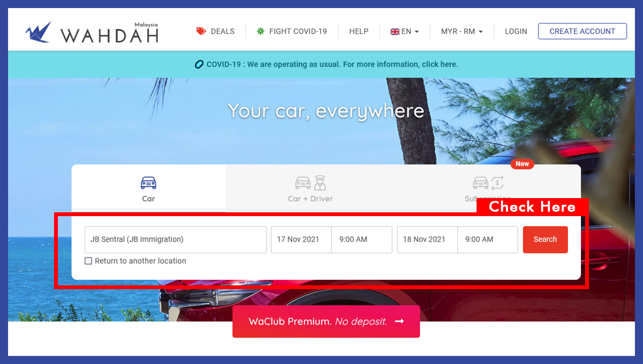Screen dimensions: 643x364
Task: Click the JB Sentral pickup location field
Action: (175, 239)
